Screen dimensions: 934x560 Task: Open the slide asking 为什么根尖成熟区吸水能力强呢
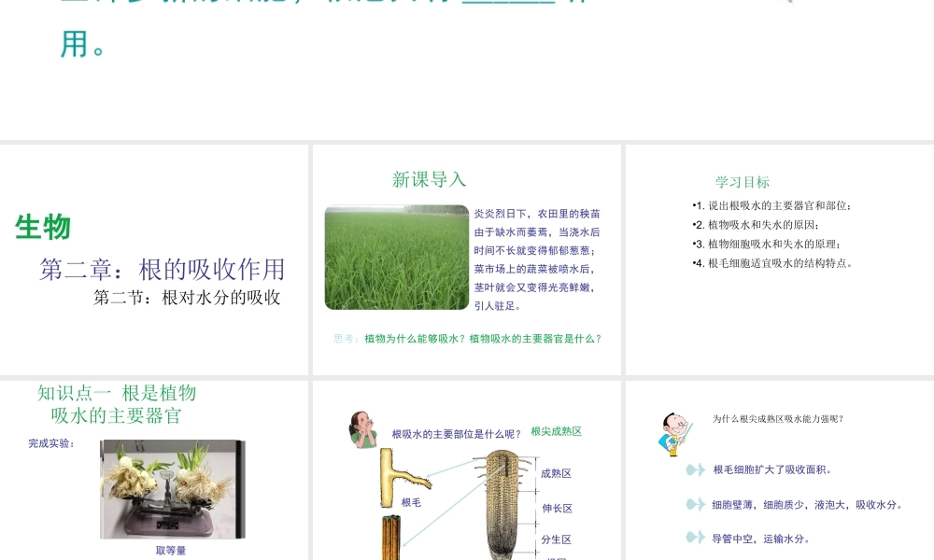click(780, 470)
